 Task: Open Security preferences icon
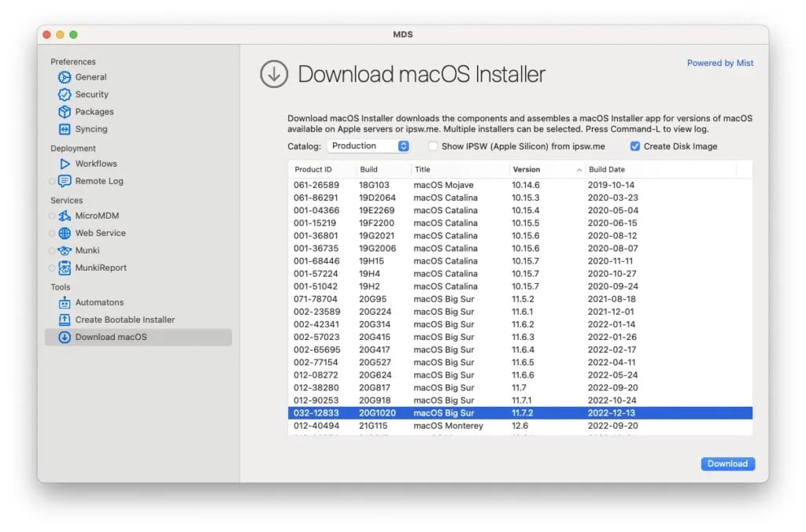click(x=65, y=94)
